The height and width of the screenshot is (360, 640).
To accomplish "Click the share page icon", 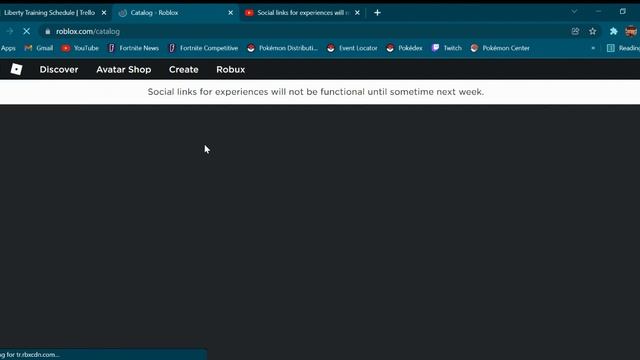I will (x=575, y=31).
